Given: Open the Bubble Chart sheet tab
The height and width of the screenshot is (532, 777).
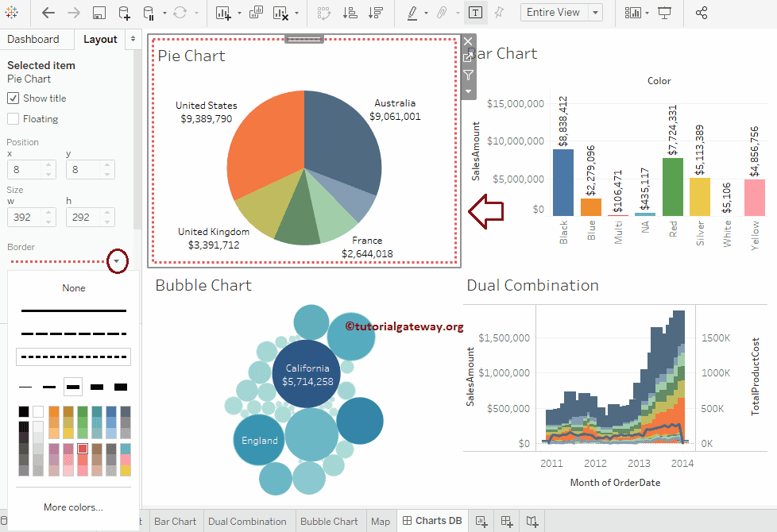Looking at the screenshot, I should (330, 521).
